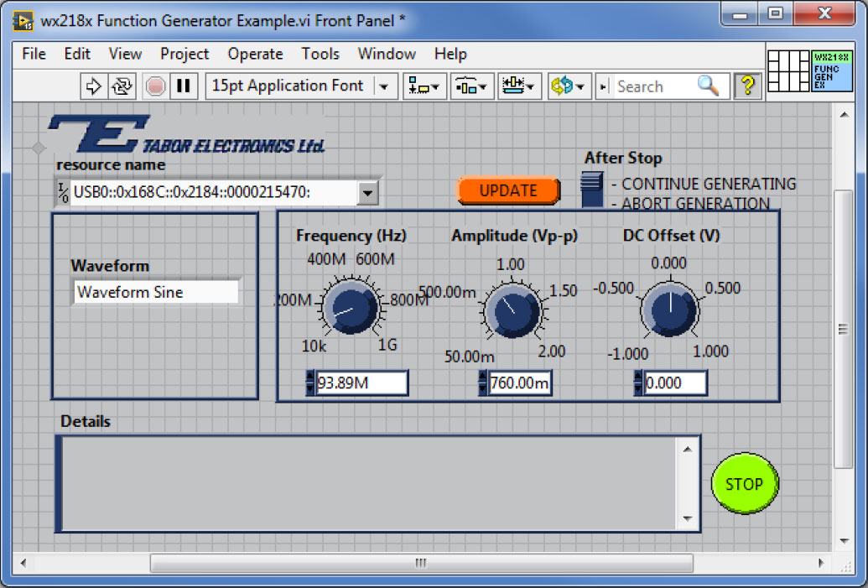Open the Distribute Objects tool
Image resolution: width=868 pixels, height=588 pixels.
pos(471,86)
